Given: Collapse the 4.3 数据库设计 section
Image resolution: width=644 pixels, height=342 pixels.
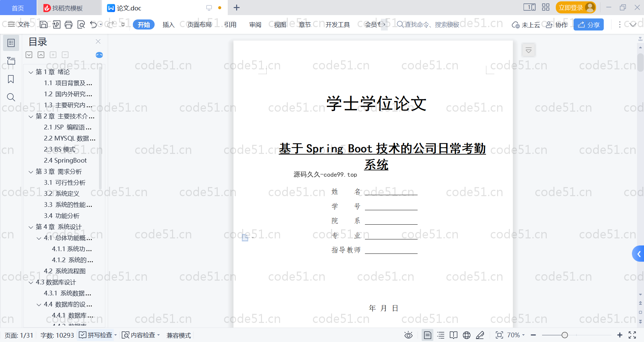Looking at the screenshot, I should click(x=31, y=282).
